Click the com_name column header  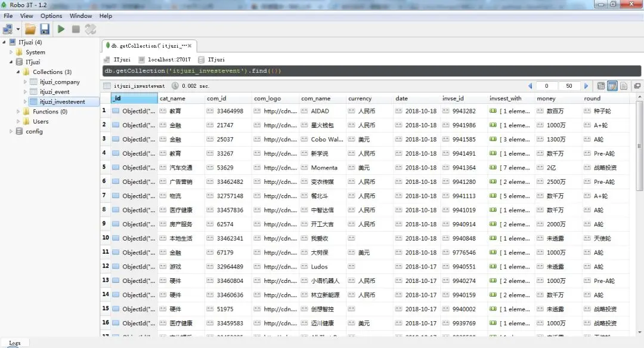(x=323, y=98)
